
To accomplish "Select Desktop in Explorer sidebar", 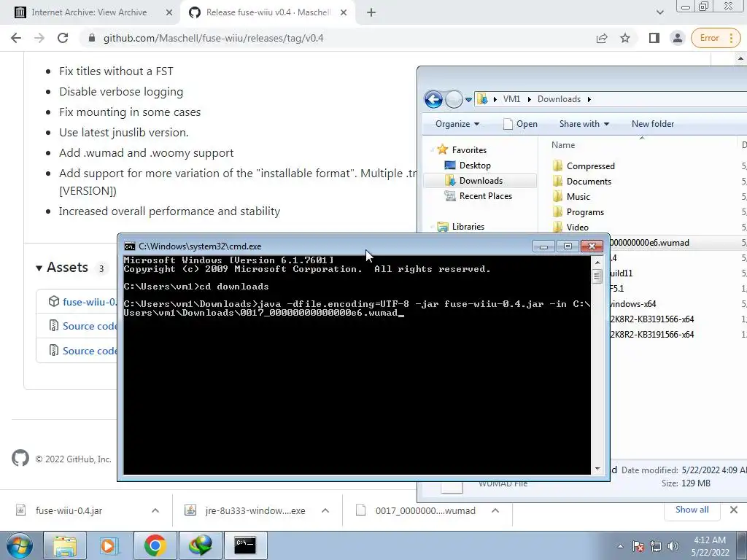I will click(474, 166).
